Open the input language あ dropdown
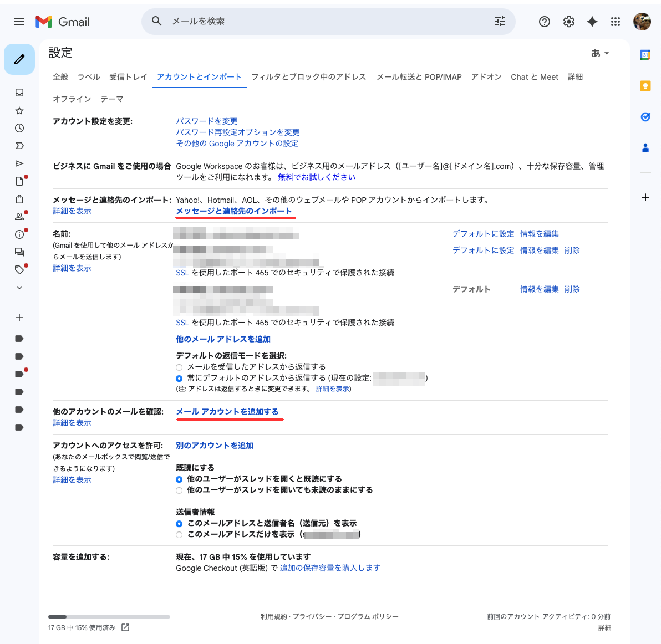This screenshot has width=661, height=644. coord(600,53)
